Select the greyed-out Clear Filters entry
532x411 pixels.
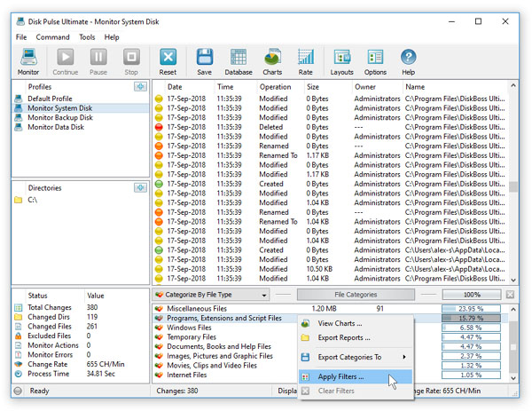pos(356,391)
